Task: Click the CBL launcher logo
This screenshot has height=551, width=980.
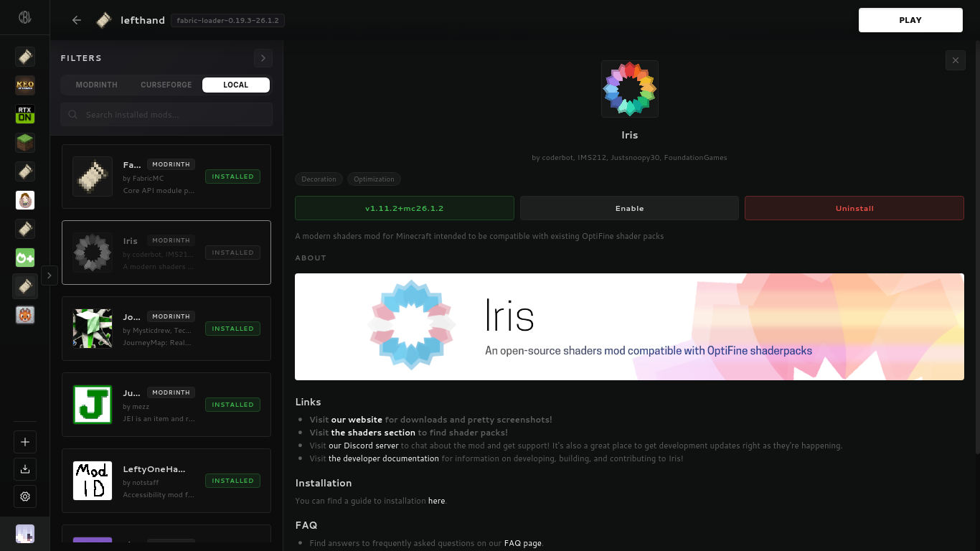Action: pyautogui.click(x=25, y=18)
